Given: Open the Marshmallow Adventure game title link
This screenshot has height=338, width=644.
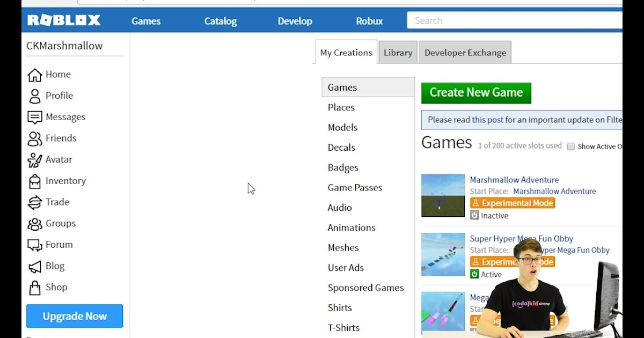Looking at the screenshot, I should point(514,180).
